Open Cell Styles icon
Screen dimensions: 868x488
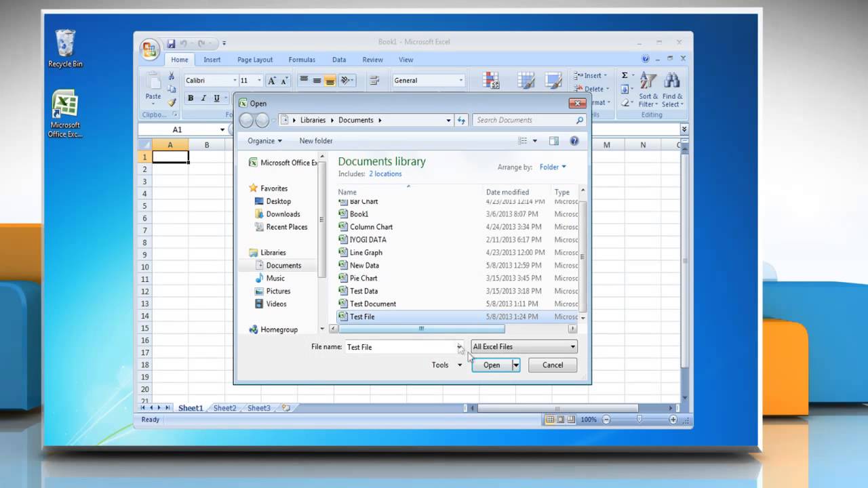[553, 81]
